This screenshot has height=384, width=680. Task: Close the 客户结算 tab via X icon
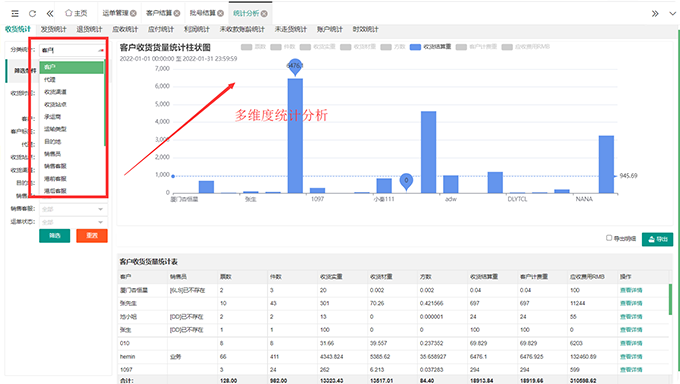[177, 13]
